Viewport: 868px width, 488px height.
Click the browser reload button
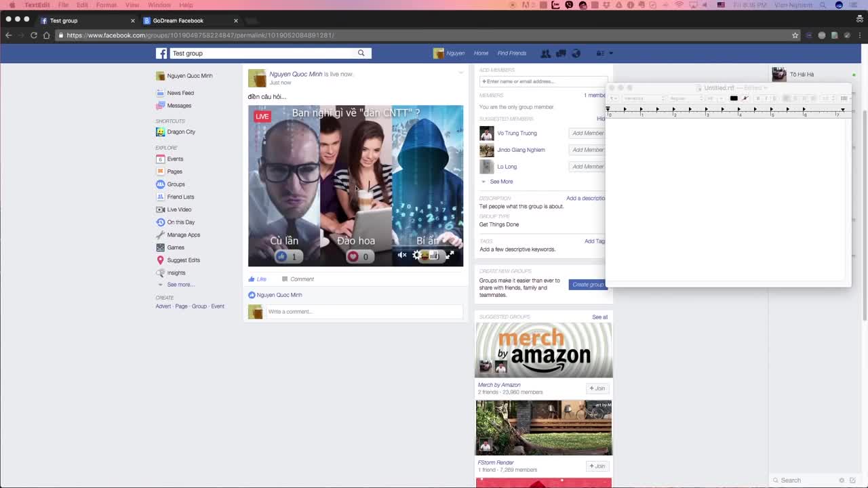33,35
